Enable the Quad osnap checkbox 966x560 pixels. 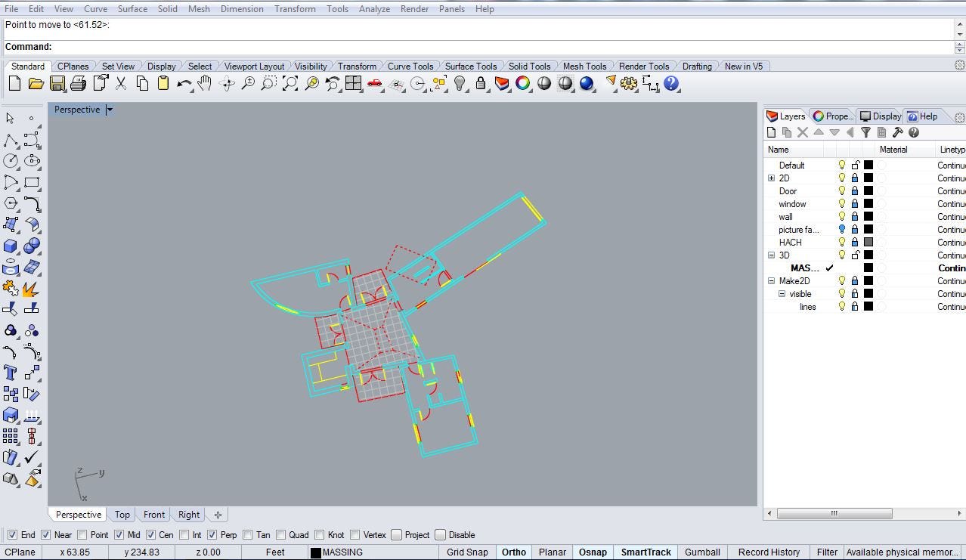point(280,535)
